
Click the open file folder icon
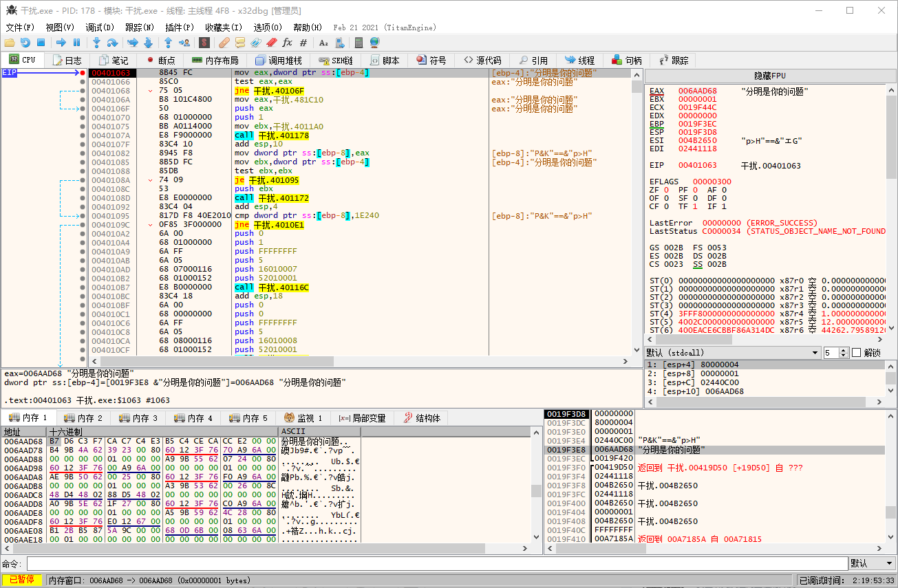pos(9,43)
